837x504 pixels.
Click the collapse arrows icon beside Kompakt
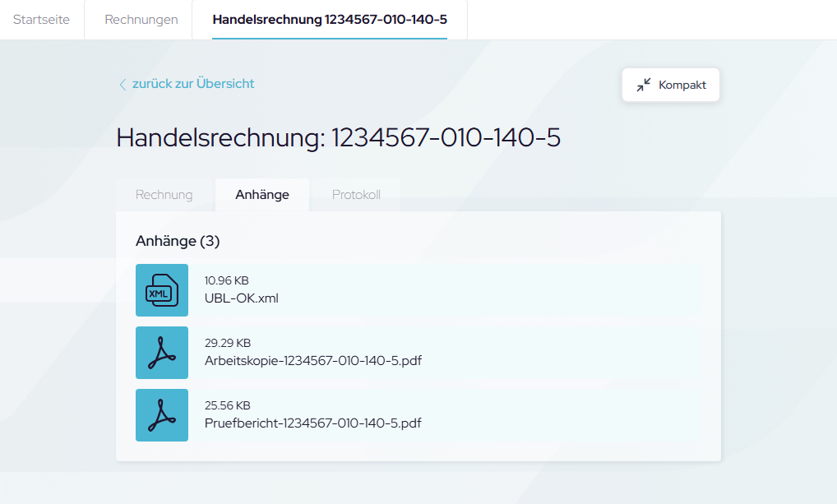click(x=643, y=85)
